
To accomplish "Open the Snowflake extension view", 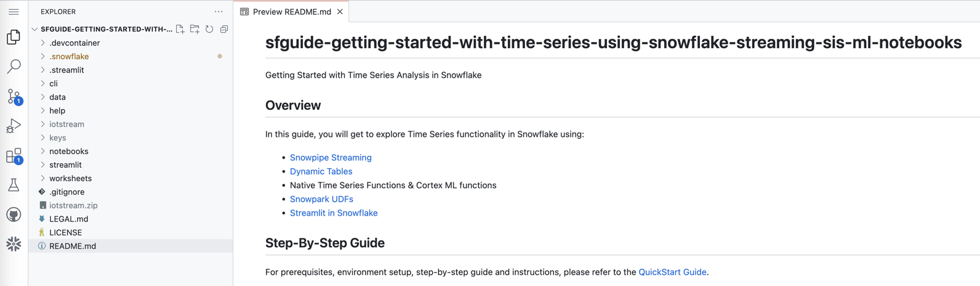I will [x=14, y=244].
